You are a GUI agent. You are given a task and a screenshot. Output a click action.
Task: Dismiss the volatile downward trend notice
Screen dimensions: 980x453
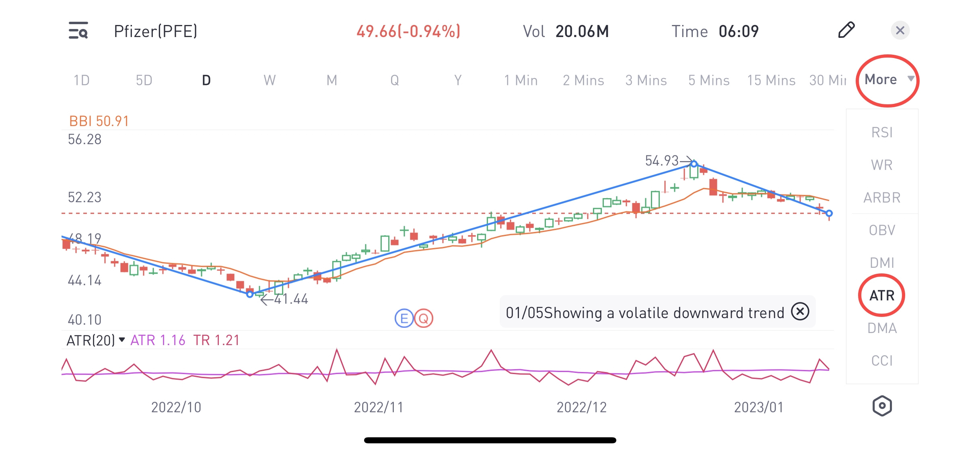(x=800, y=312)
